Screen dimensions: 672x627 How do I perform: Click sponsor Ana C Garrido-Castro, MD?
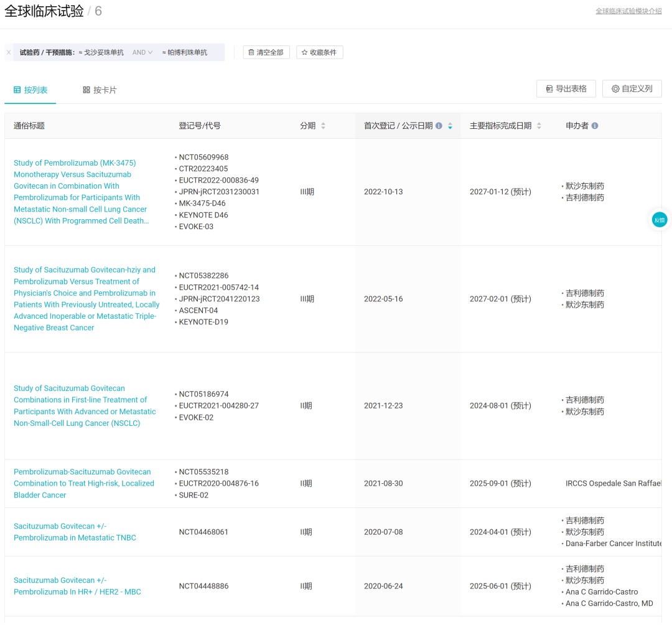(609, 603)
